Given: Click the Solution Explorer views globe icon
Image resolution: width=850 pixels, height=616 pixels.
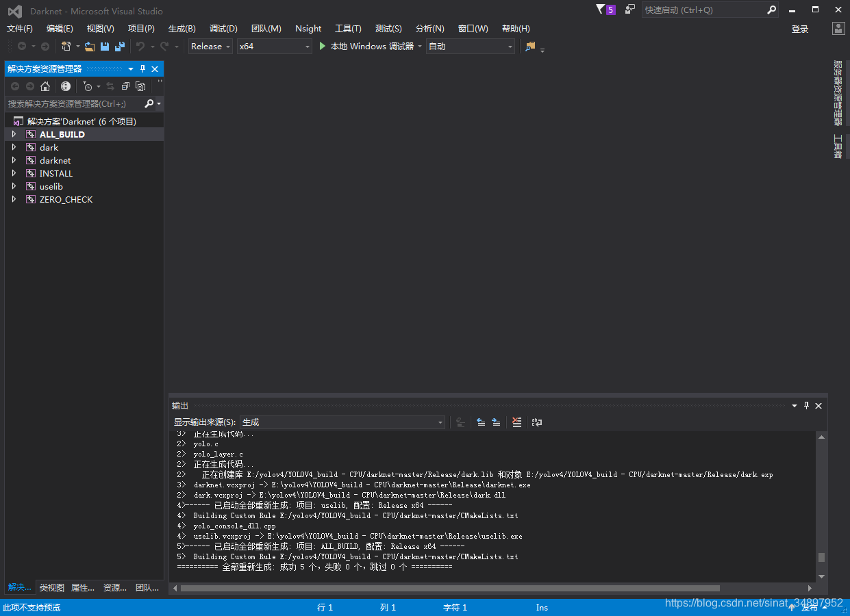Looking at the screenshot, I should point(66,86).
